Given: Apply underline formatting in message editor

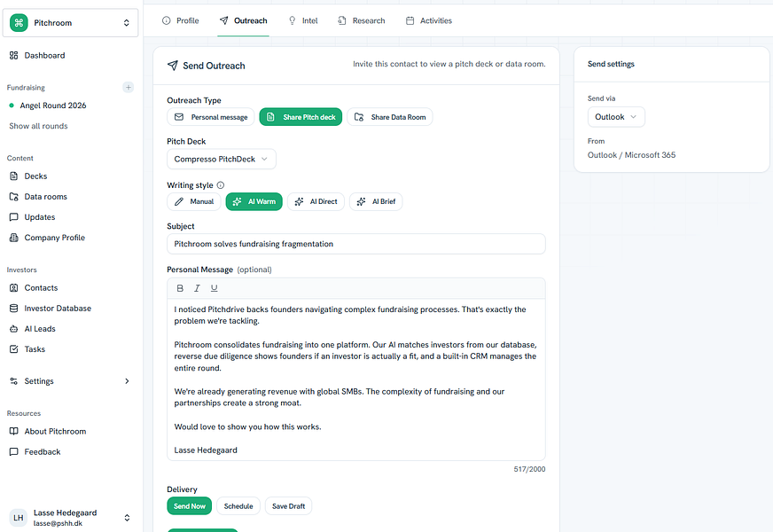Looking at the screenshot, I should click(214, 288).
